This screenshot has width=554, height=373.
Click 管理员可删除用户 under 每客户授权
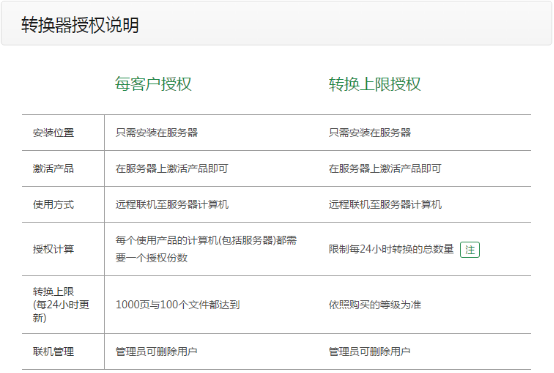[x=157, y=351]
